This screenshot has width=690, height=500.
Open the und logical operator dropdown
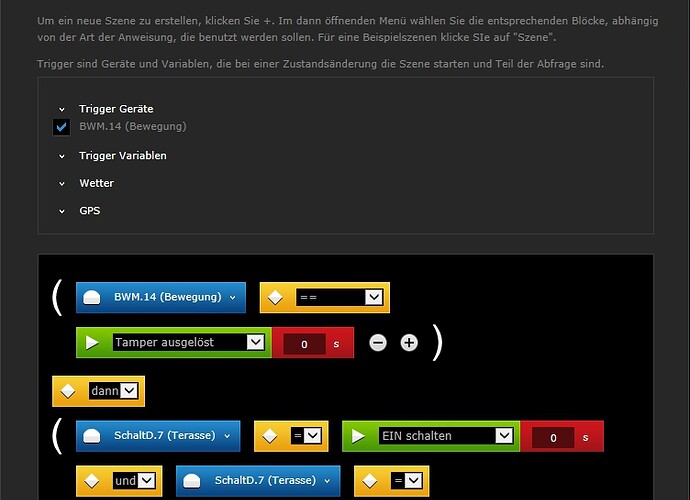(x=134, y=480)
